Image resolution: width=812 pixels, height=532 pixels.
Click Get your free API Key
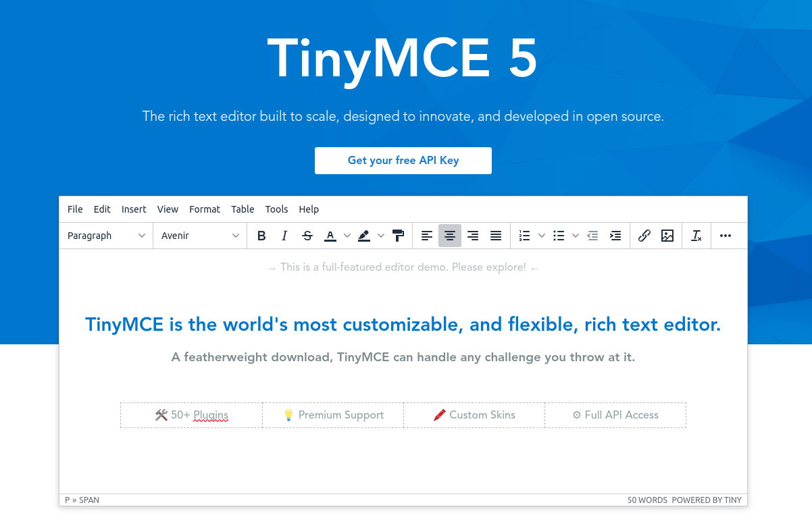coord(403,161)
